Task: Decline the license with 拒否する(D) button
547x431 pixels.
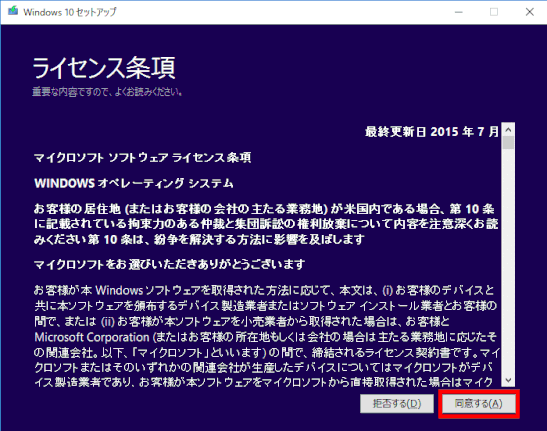Action: (x=397, y=404)
